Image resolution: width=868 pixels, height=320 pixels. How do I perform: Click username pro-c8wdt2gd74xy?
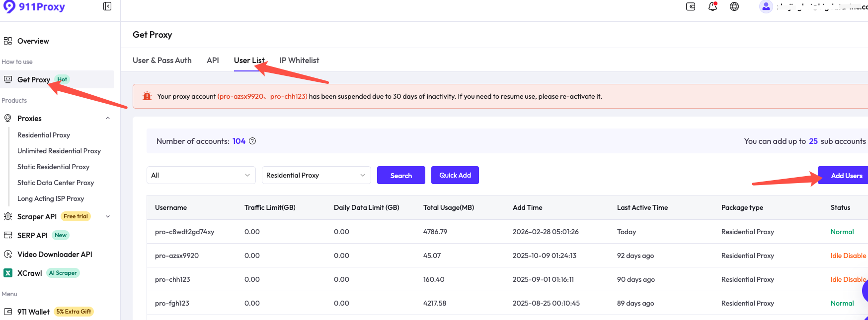click(x=184, y=232)
